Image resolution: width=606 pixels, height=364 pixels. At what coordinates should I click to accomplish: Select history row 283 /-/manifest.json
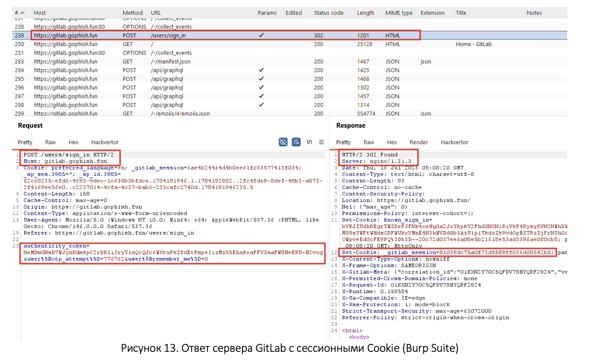[x=289, y=61]
